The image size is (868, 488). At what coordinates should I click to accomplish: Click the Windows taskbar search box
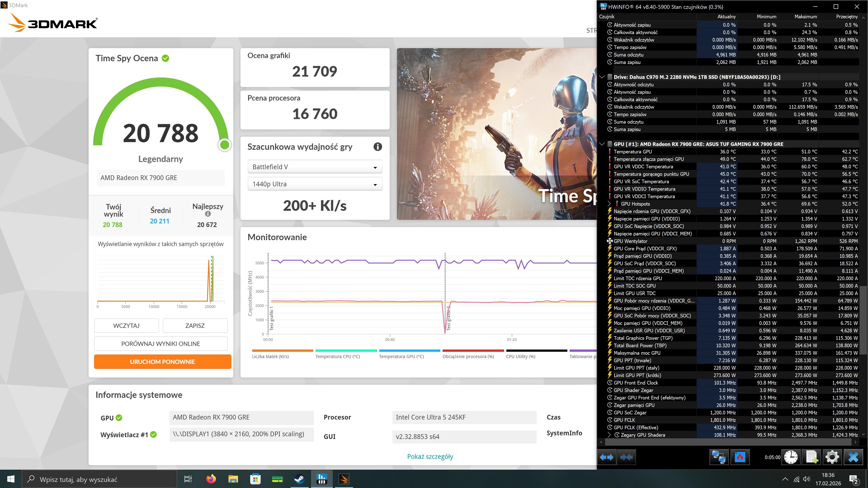pyautogui.click(x=99, y=479)
